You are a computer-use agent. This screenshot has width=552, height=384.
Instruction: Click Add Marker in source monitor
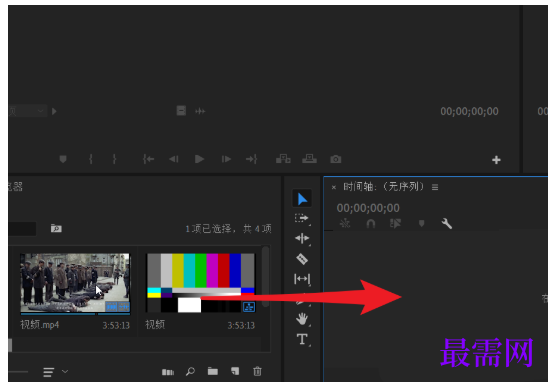coord(63,159)
